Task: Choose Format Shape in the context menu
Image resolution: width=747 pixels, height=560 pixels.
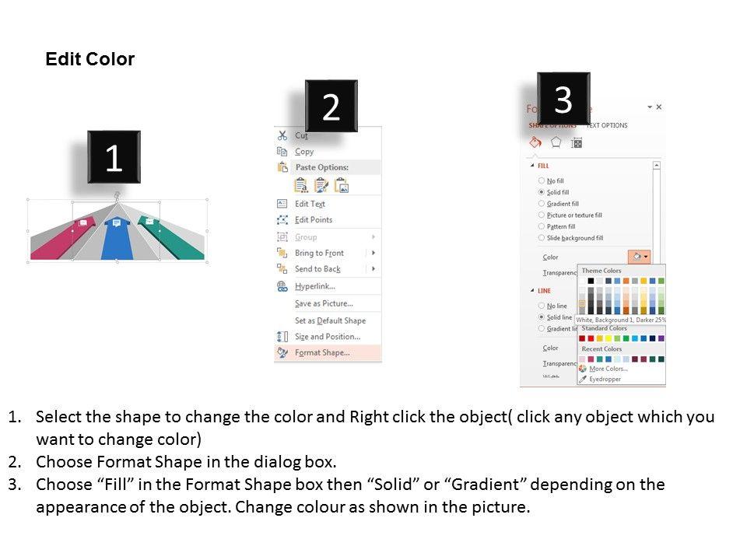Action: click(321, 352)
